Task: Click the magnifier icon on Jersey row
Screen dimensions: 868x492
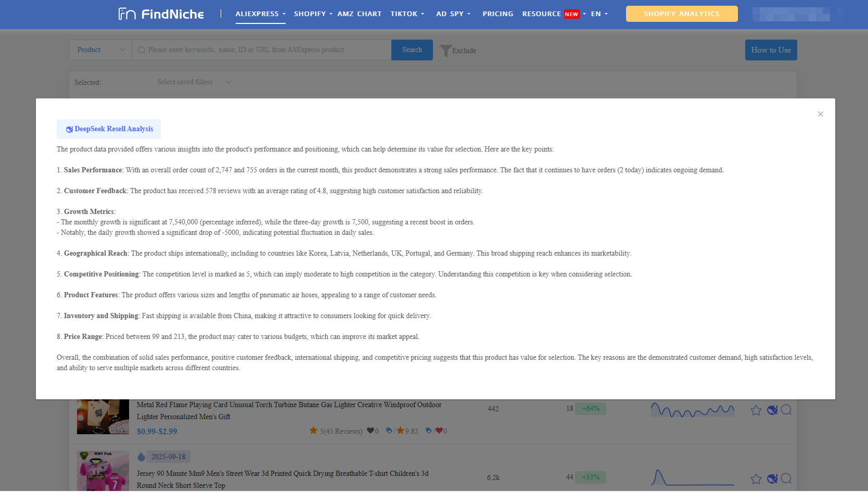Action: pyautogui.click(x=786, y=478)
